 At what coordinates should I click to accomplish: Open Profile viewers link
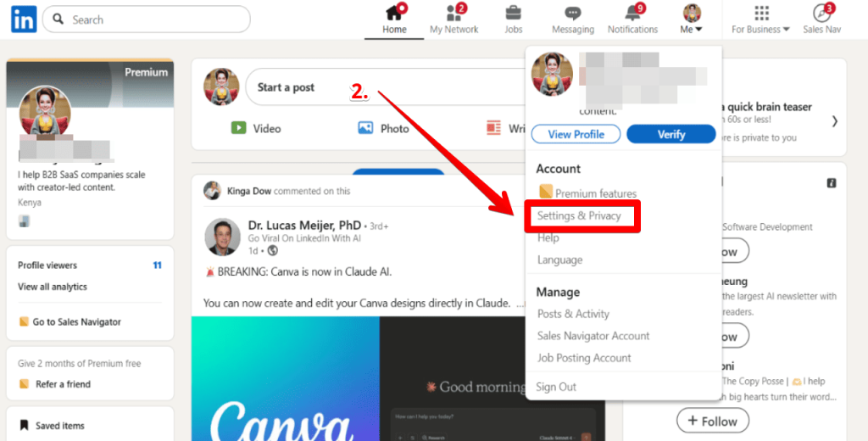(47, 265)
